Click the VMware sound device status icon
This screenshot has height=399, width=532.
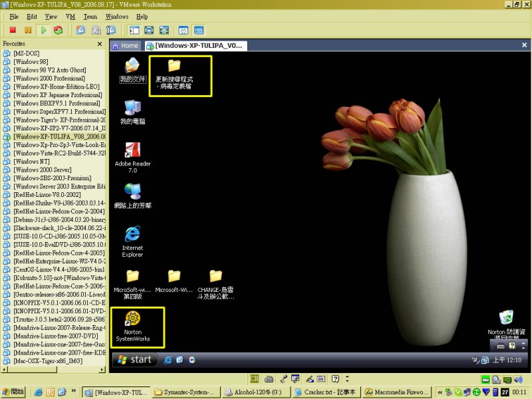coord(518,379)
